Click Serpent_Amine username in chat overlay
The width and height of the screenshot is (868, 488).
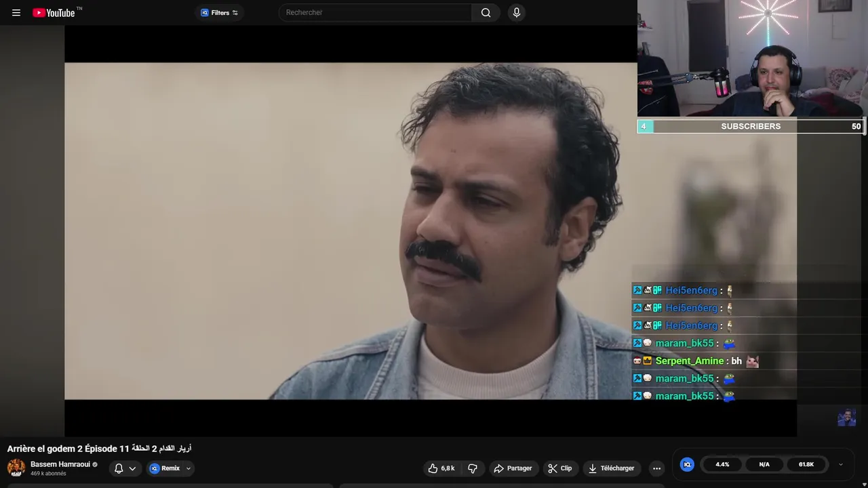pos(690,361)
